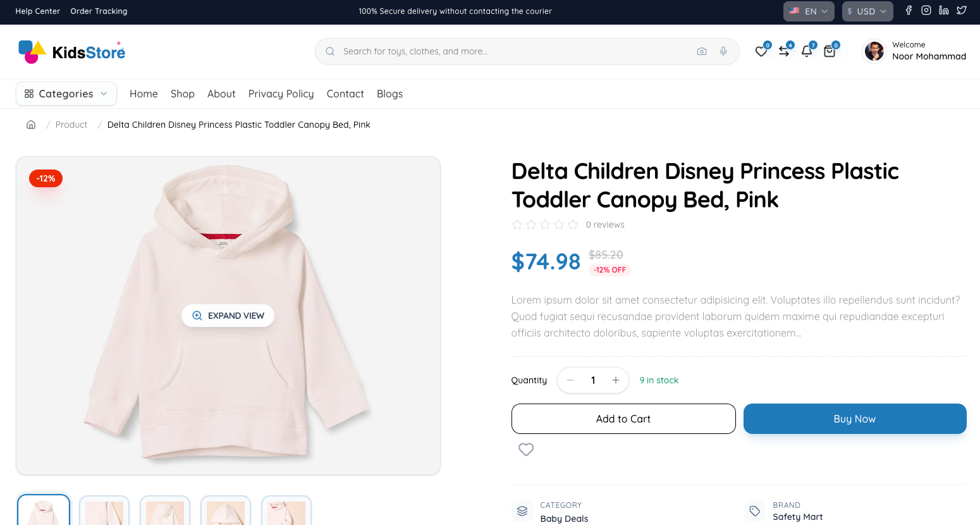Image resolution: width=980 pixels, height=525 pixels.
Task: Open the Categories dropdown menu
Action: click(66, 93)
